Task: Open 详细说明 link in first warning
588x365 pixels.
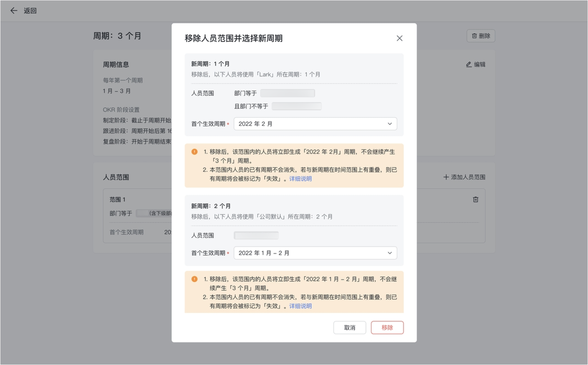Action: pos(301,179)
